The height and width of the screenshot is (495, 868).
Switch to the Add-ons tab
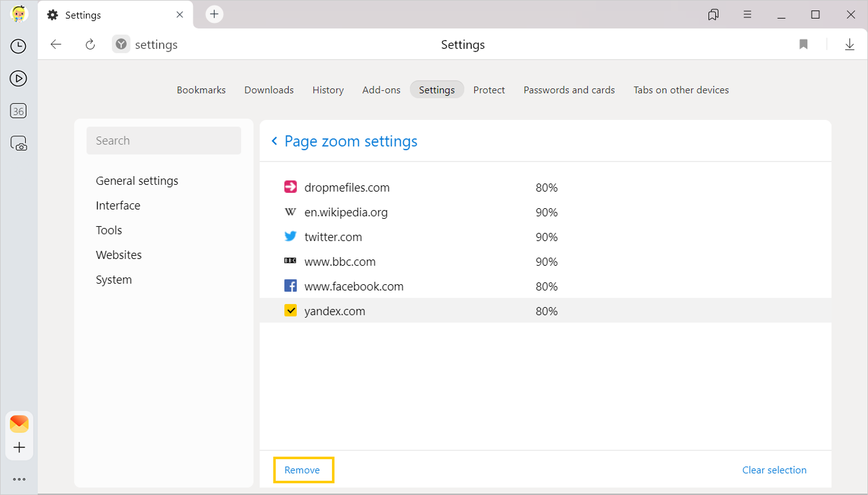click(x=381, y=90)
